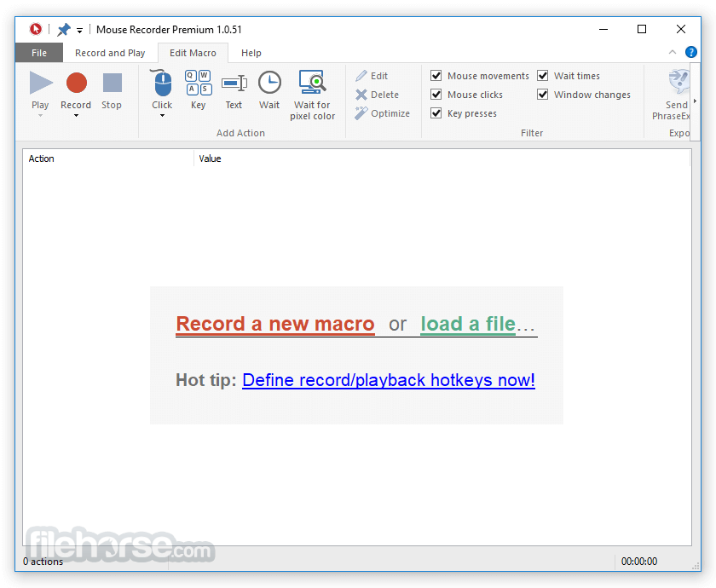Expand the Record button dropdown arrow

tap(76, 116)
